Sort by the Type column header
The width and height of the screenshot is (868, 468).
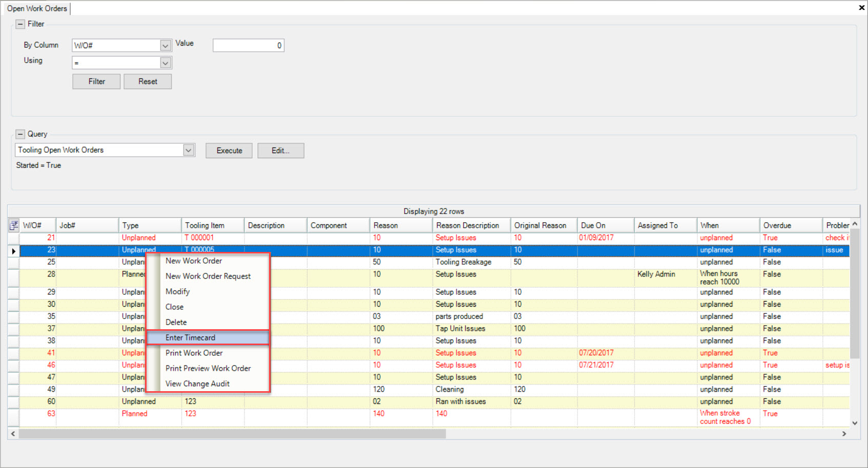(150, 225)
